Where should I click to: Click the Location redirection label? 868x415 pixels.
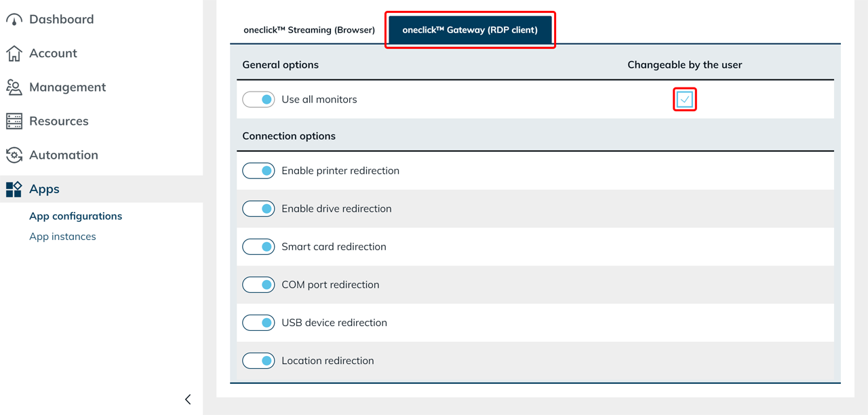point(328,361)
